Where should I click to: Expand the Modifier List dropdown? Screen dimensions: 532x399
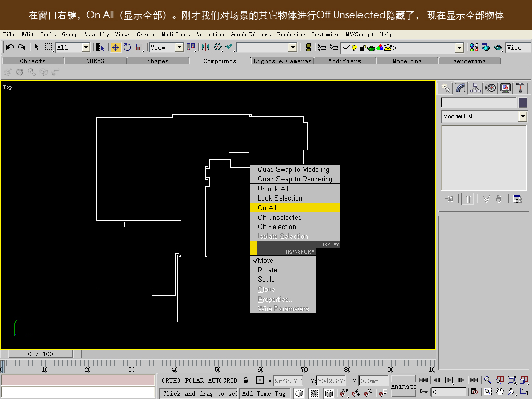pos(523,116)
